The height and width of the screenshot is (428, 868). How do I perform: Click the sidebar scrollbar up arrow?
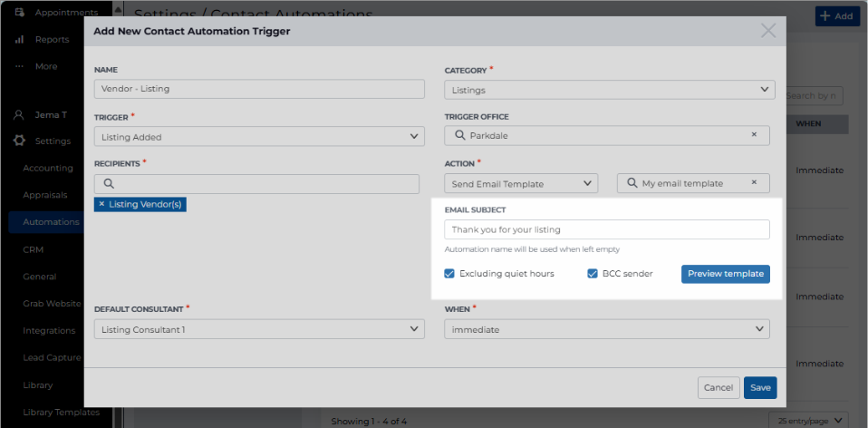118,9
